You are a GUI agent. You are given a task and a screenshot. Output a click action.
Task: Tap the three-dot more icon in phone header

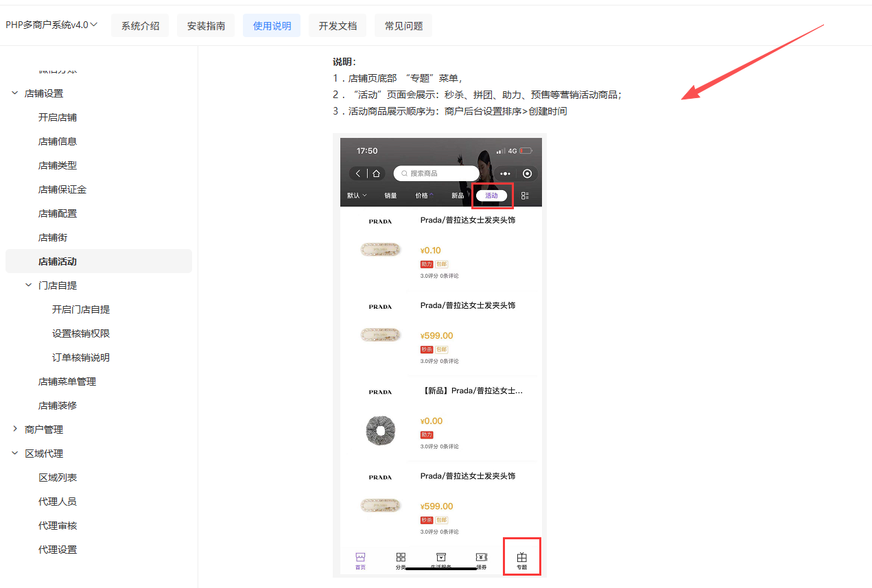(x=506, y=174)
